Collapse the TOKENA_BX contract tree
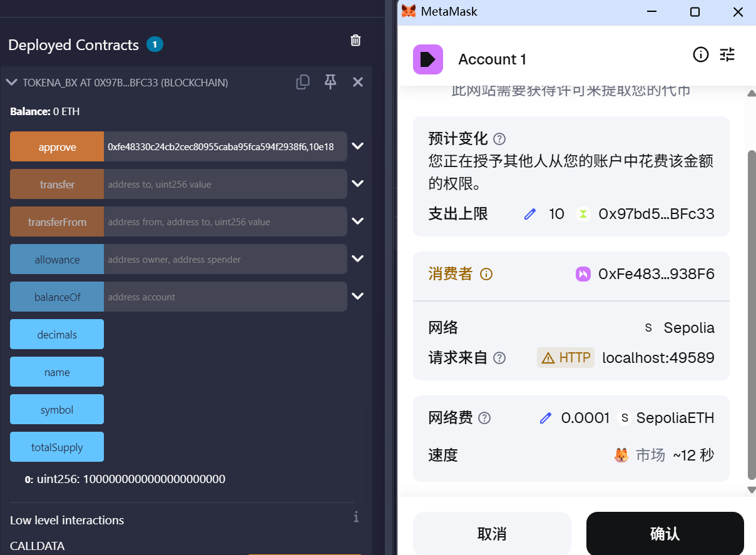 point(11,83)
